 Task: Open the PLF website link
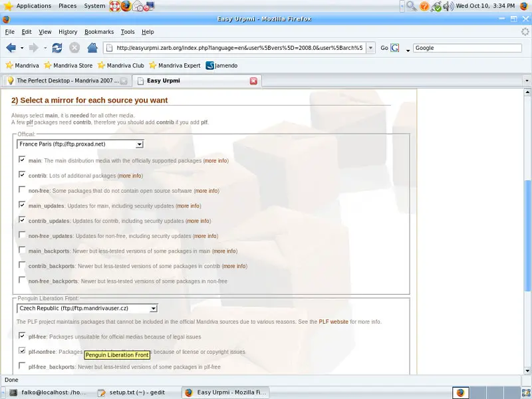pyautogui.click(x=333, y=322)
